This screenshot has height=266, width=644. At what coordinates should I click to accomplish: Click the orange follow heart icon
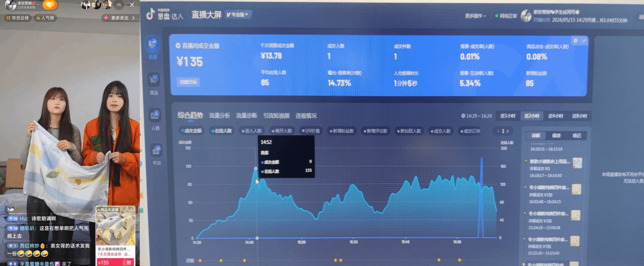tap(49, 5)
